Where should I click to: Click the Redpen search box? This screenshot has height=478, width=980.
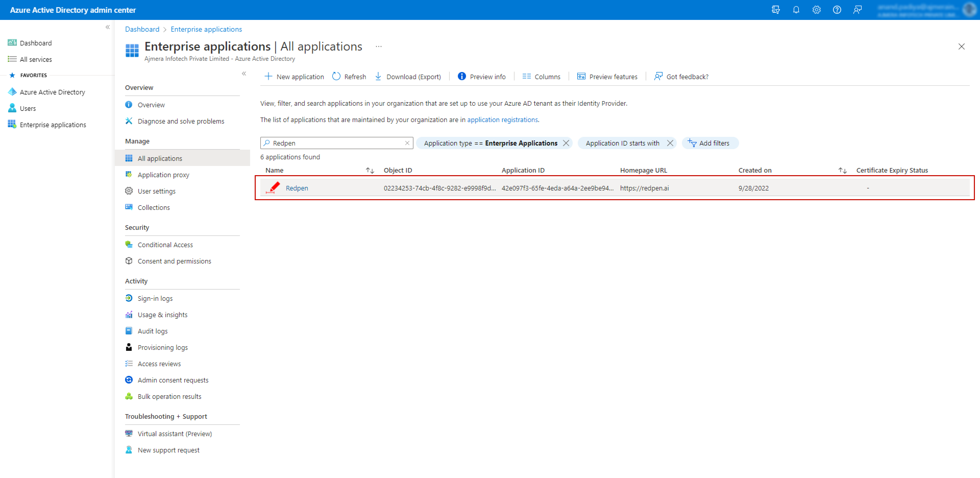tap(336, 143)
